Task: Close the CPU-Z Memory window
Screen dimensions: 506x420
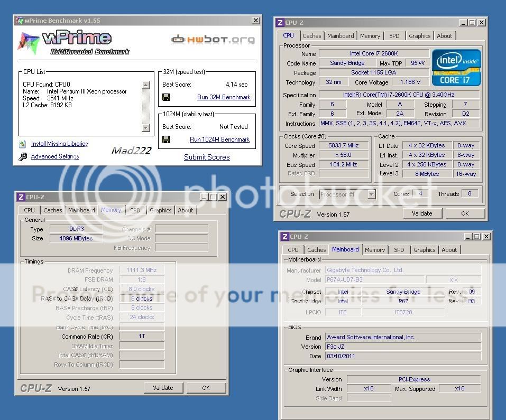Action: click(223, 197)
